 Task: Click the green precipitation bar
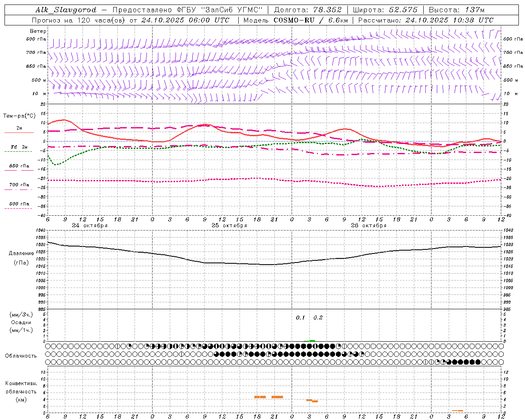click(312, 340)
